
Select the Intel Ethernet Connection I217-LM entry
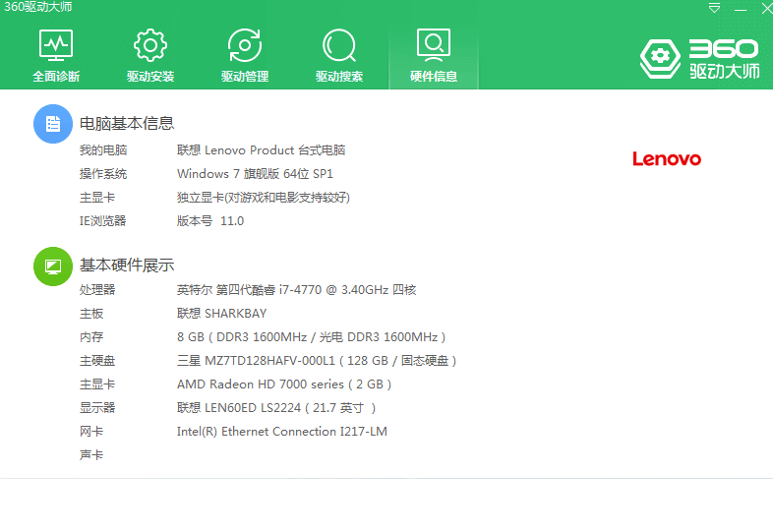click(281, 432)
